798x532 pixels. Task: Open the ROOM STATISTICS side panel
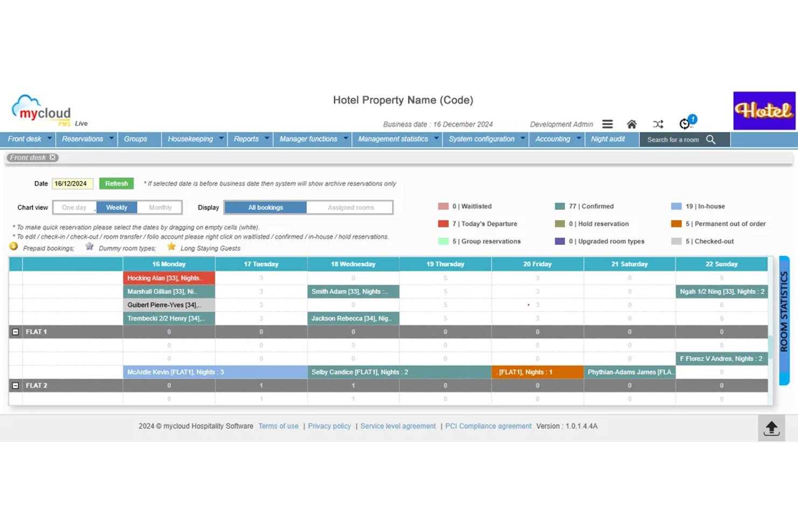pyautogui.click(x=785, y=321)
